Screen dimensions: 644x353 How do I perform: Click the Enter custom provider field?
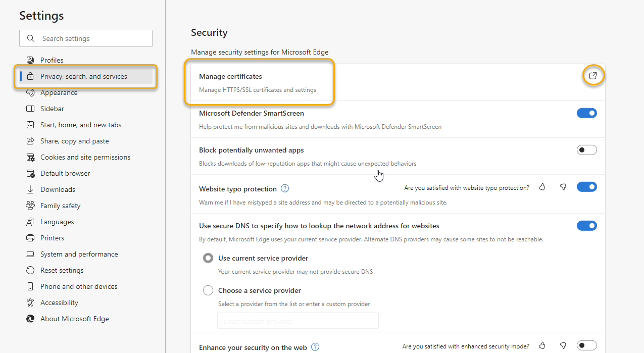[x=298, y=321]
